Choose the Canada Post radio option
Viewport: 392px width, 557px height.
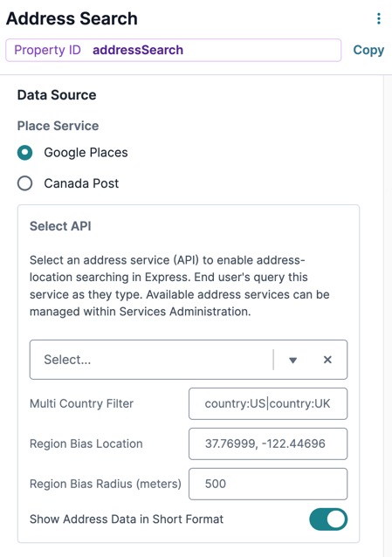24,183
